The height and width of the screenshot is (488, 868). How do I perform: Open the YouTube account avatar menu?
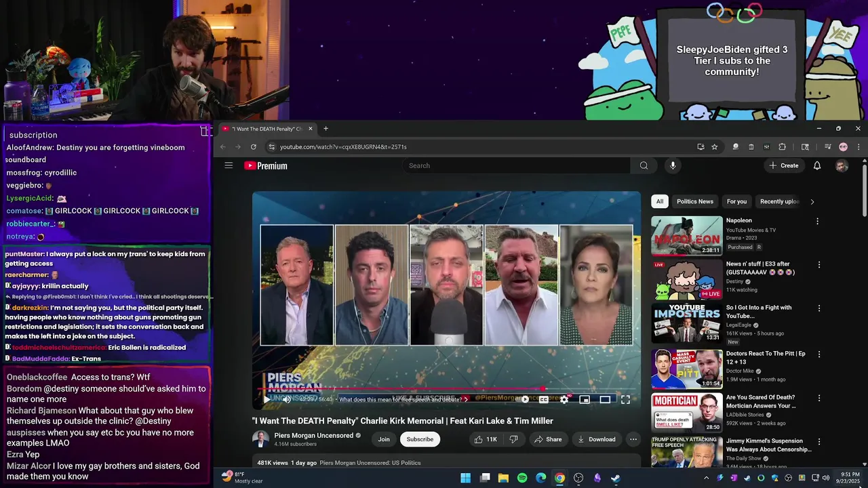pos(842,165)
